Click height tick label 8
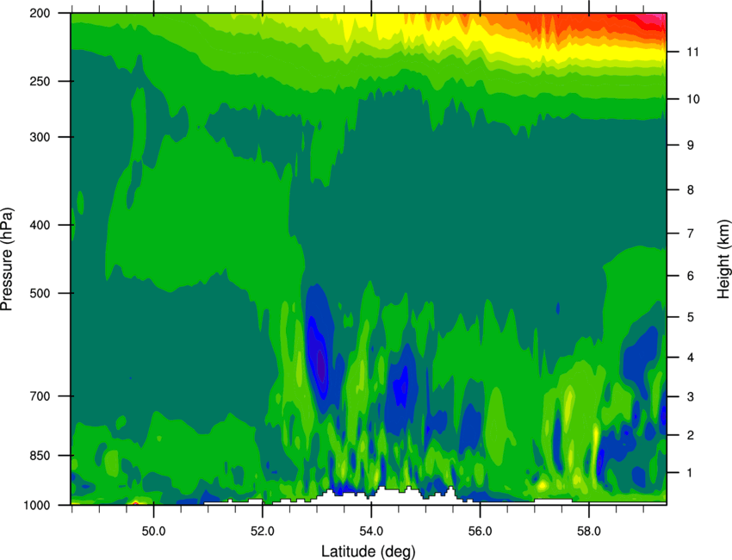The height and width of the screenshot is (560, 732). (691, 190)
